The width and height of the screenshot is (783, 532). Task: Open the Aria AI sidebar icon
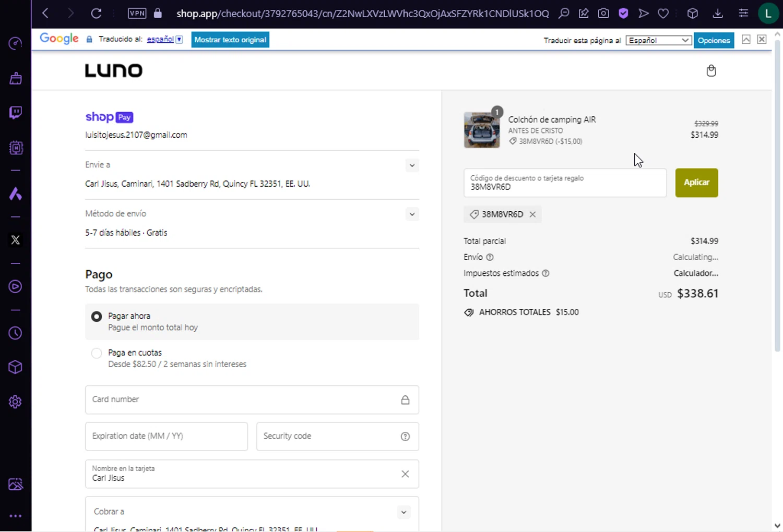[x=15, y=194]
